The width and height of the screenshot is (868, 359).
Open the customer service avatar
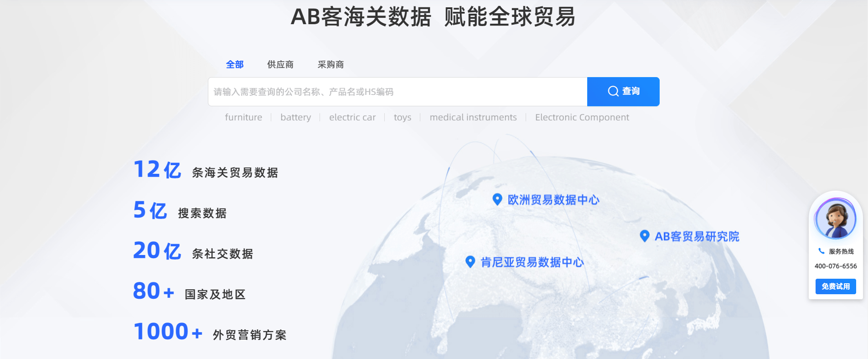pos(836,219)
